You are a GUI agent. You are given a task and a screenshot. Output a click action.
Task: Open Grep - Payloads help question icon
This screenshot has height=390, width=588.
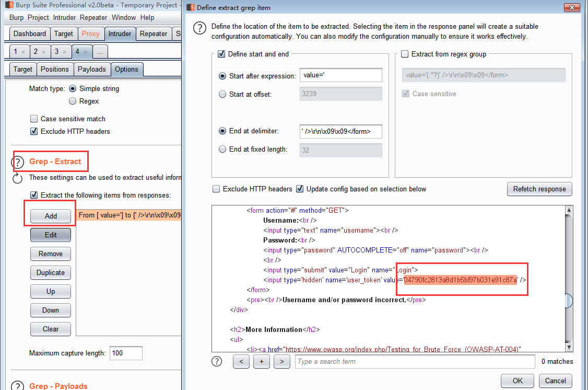pos(18,386)
